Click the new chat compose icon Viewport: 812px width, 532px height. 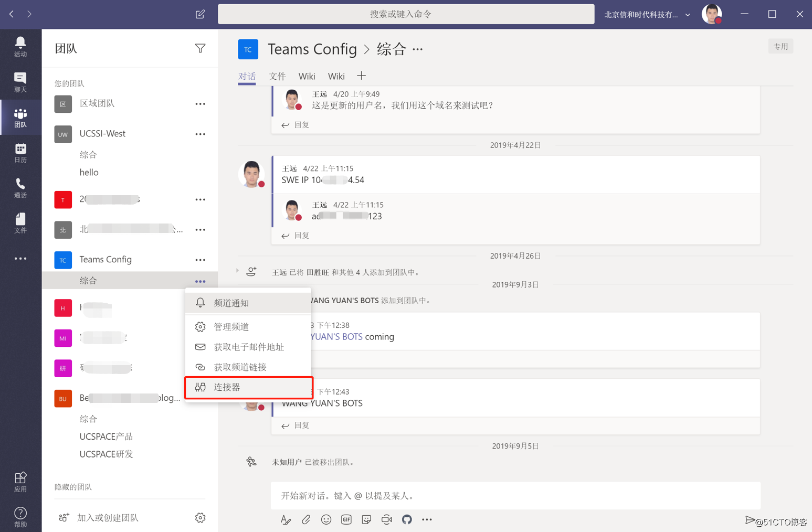tap(200, 14)
